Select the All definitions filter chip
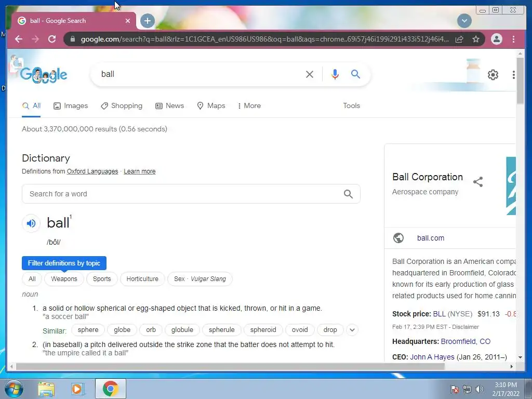 tap(32, 279)
